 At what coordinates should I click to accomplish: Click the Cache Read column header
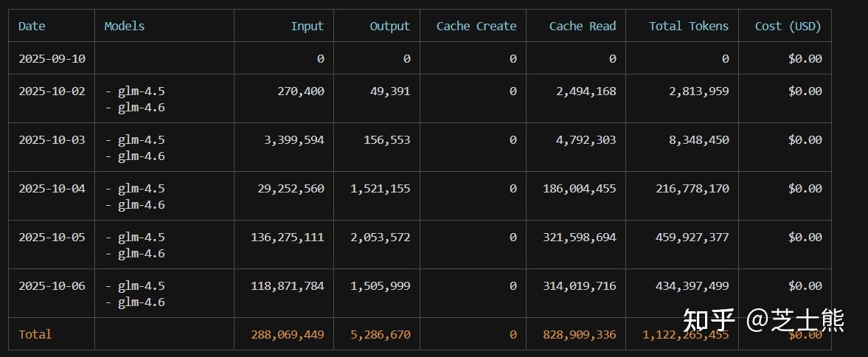pyautogui.click(x=582, y=26)
